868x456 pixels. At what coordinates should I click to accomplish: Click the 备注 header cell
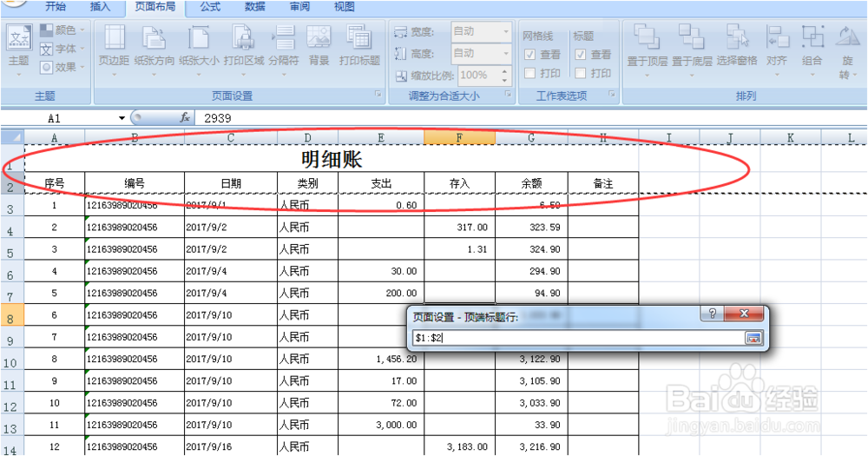[603, 183]
